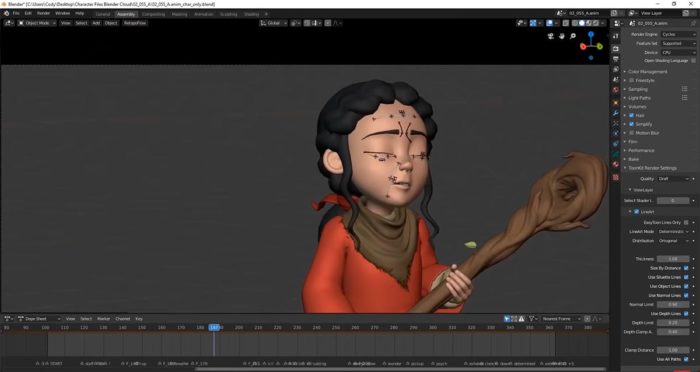The height and width of the screenshot is (372, 700).
Task: Open the File menu
Action: pos(16,13)
